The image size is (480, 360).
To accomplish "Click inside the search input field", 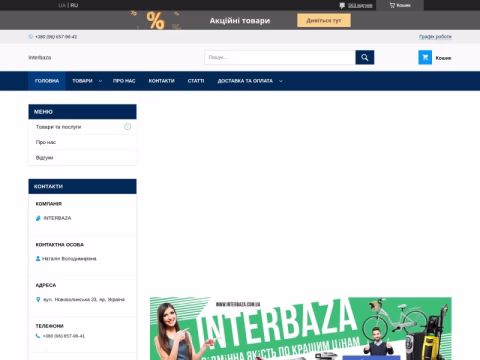I will (x=280, y=57).
